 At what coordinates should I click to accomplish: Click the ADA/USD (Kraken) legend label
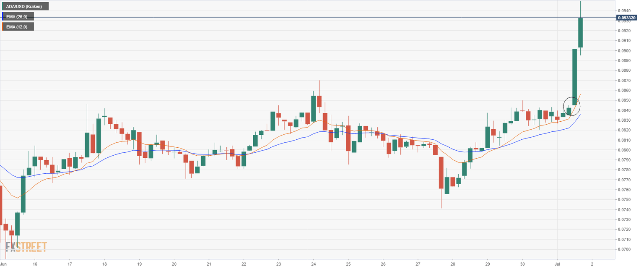26,6
